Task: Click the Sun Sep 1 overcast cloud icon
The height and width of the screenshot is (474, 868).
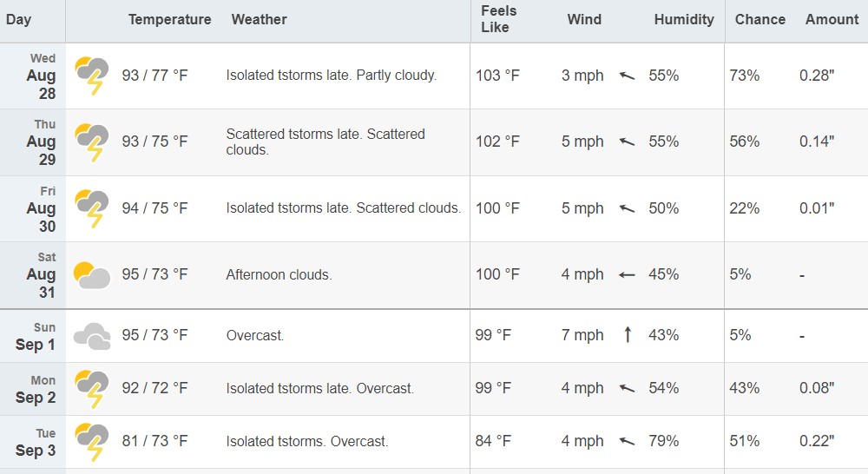Action: tap(92, 336)
